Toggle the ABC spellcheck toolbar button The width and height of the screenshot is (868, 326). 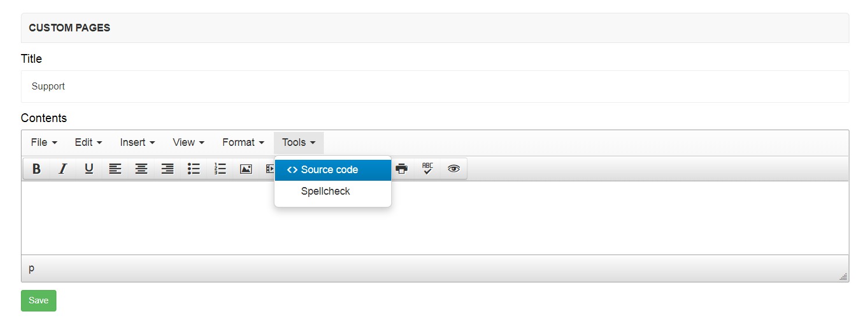428,169
